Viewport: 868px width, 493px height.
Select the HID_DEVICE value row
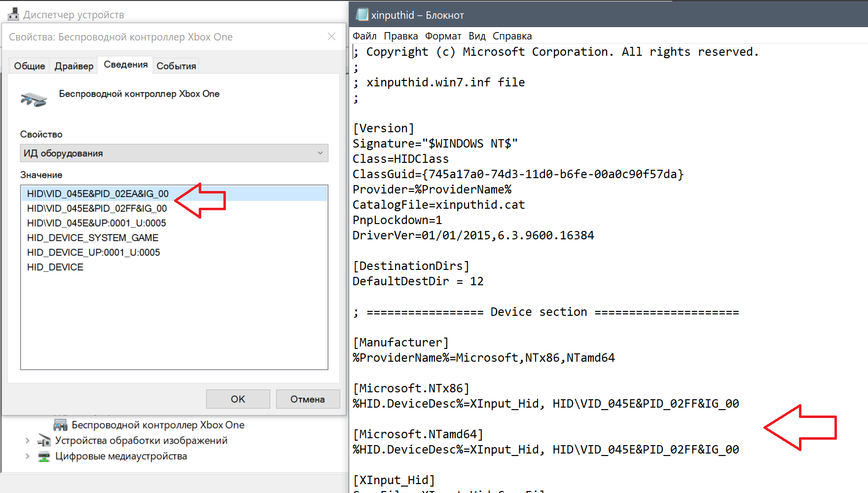tap(174, 267)
